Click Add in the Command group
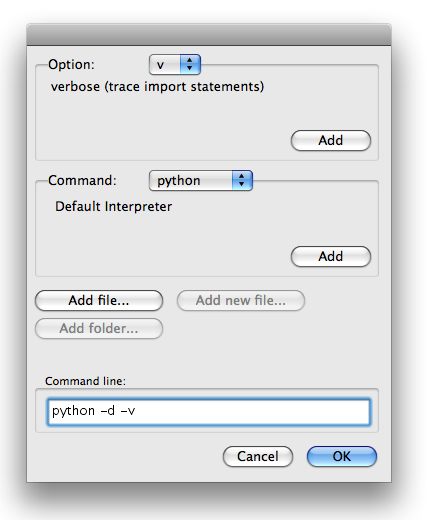 pos(331,256)
